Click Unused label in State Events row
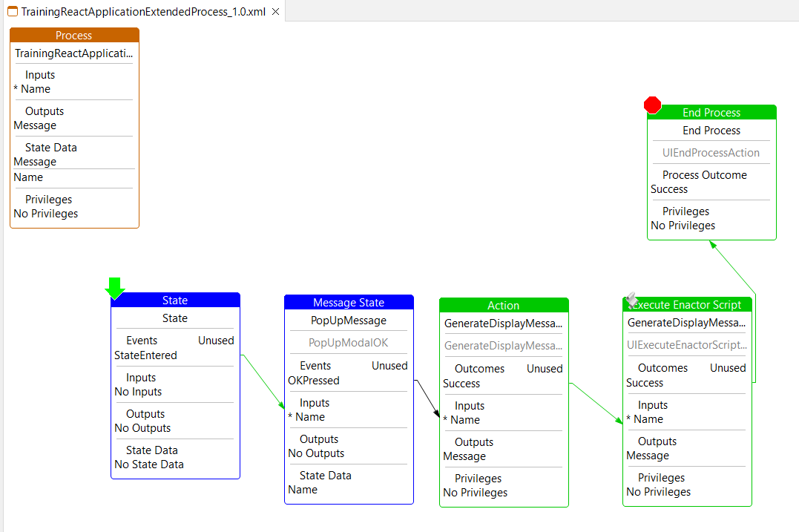Image resolution: width=799 pixels, height=532 pixels. click(216, 341)
